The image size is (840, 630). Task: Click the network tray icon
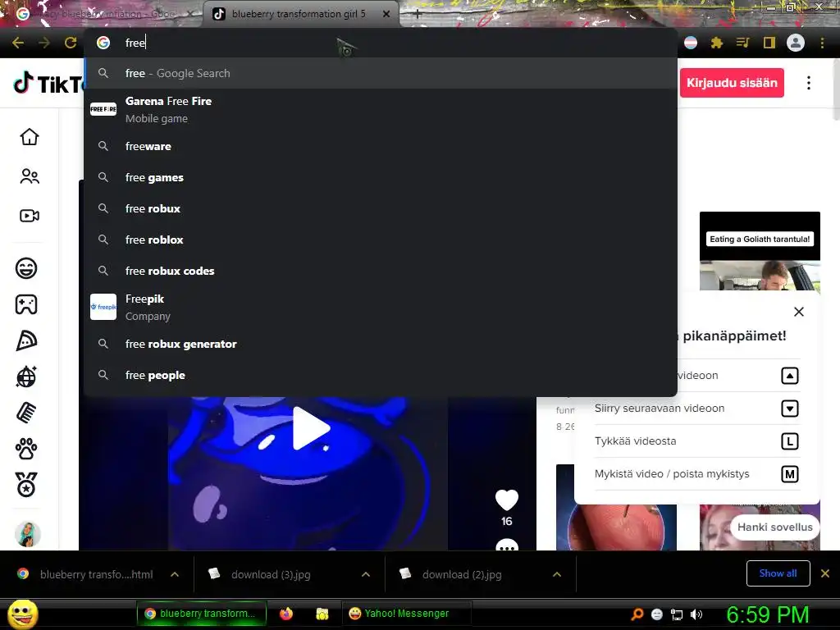click(677, 614)
